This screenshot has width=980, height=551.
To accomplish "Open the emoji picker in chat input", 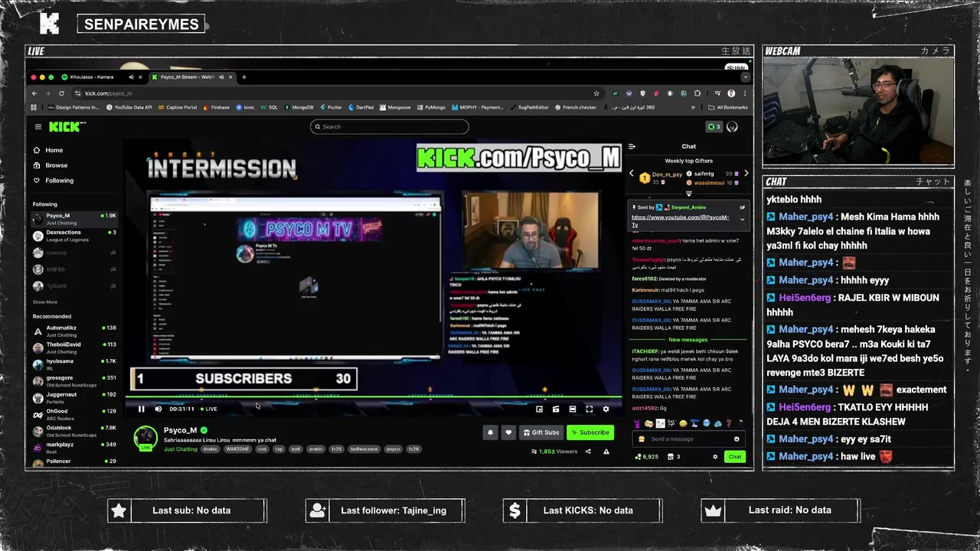I will pyautogui.click(x=737, y=439).
